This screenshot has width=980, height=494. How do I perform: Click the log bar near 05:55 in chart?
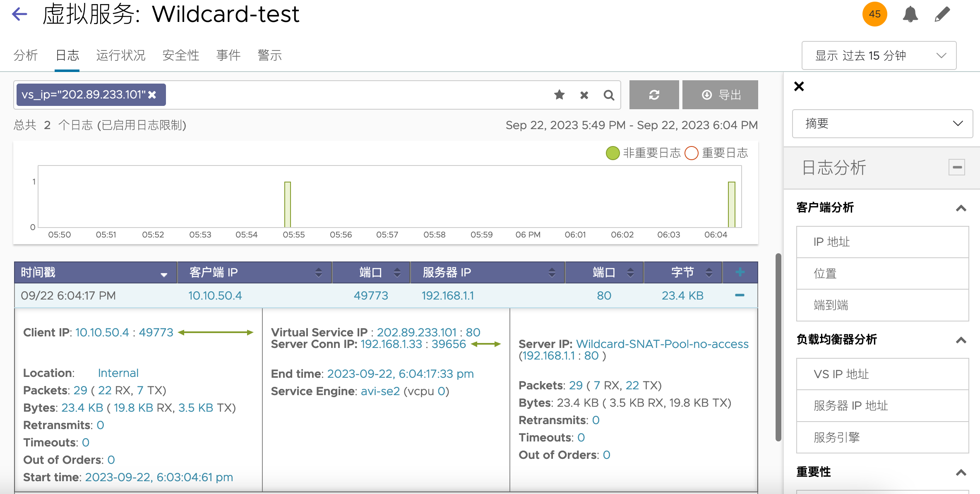click(288, 204)
